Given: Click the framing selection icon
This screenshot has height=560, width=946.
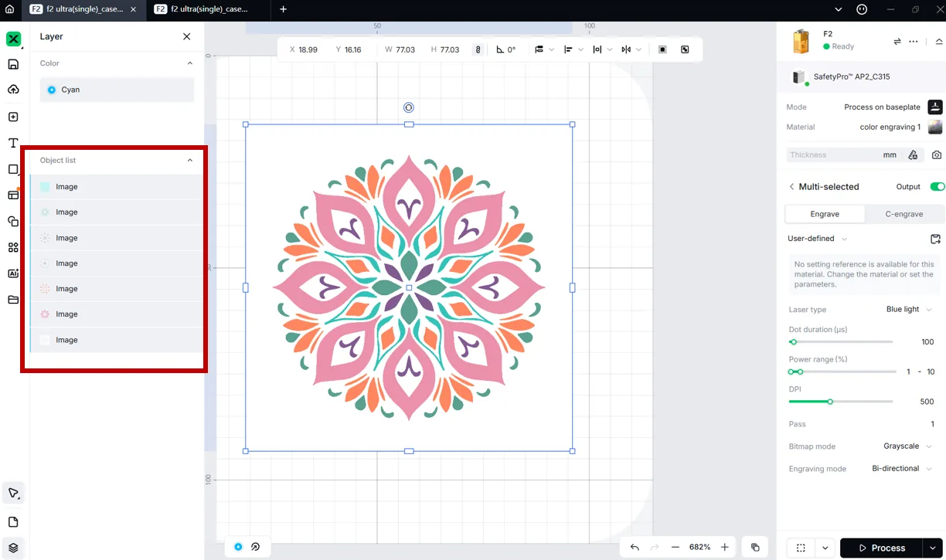Looking at the screenshot, I should (x=801, y=548).
